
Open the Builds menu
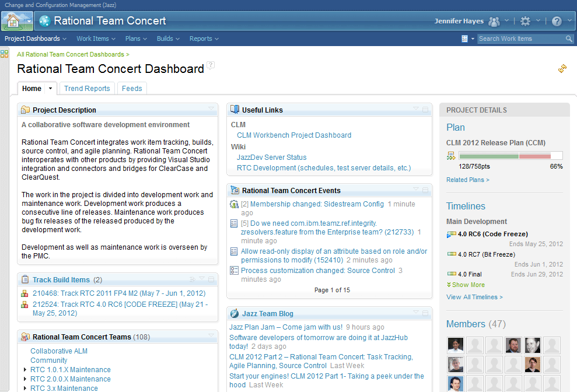168,38
